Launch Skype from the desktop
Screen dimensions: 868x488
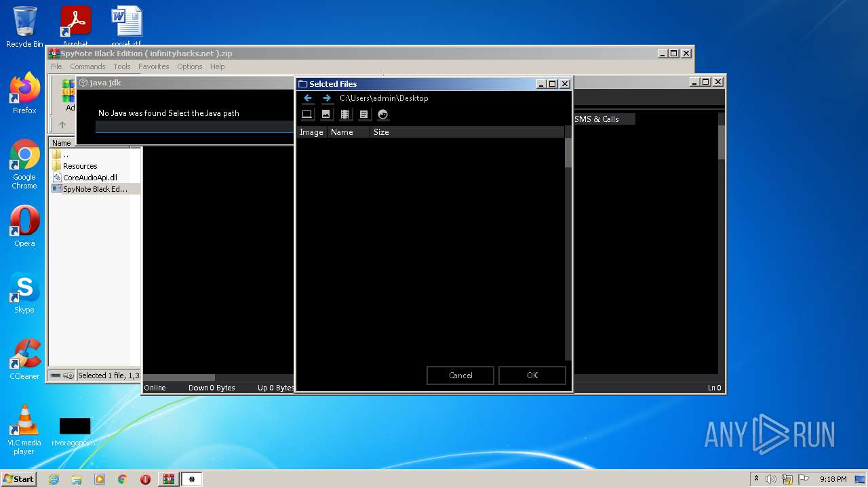click(x=24, y=293)
